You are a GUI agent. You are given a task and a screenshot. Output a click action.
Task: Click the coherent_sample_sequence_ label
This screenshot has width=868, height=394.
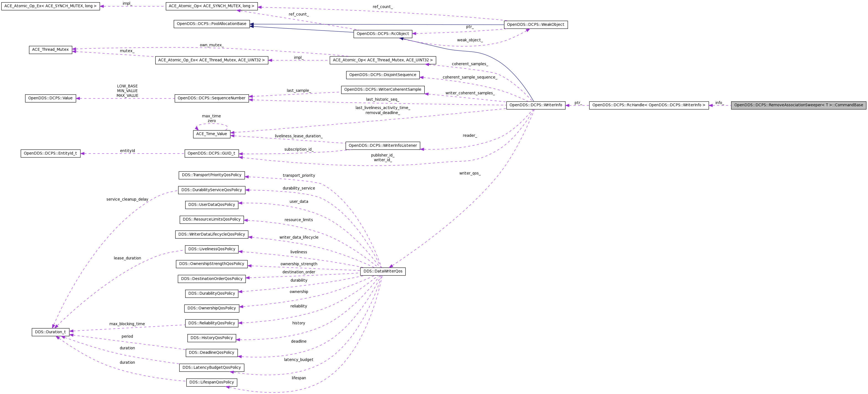click(470, 77)
